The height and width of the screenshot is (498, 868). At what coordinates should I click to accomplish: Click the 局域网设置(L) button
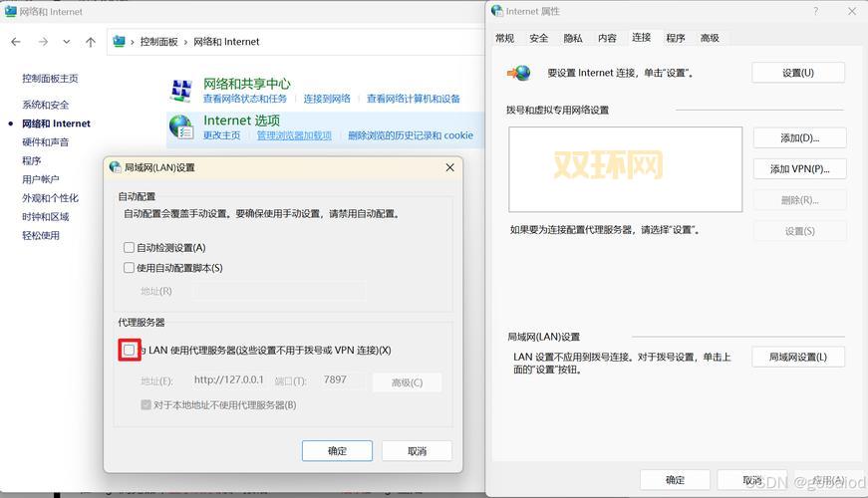(798, 357)
